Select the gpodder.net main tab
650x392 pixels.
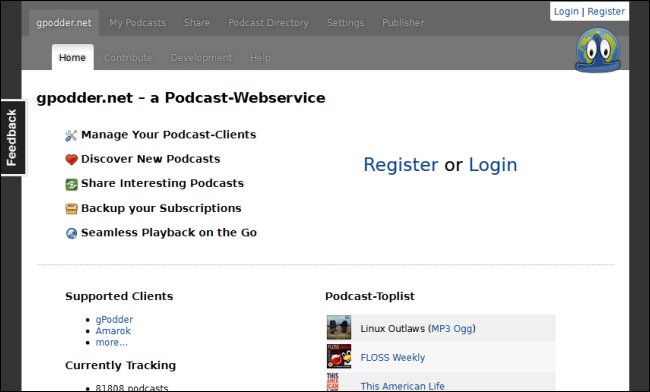click(64, 23)
